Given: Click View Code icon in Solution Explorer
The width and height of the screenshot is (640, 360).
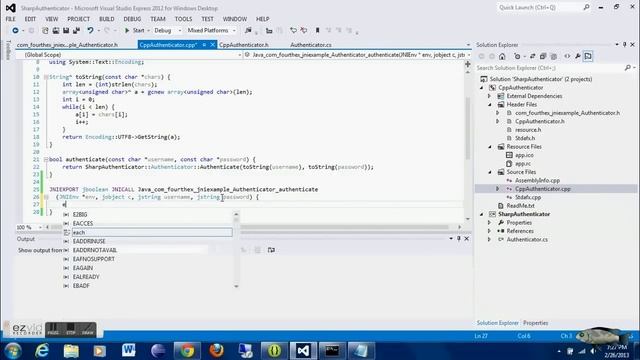Looking at the screenshot, I should [567, 56].
